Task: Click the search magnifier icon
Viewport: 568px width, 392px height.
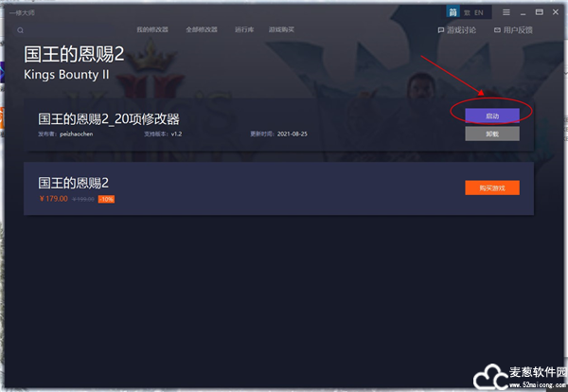Action: point(20,30)
